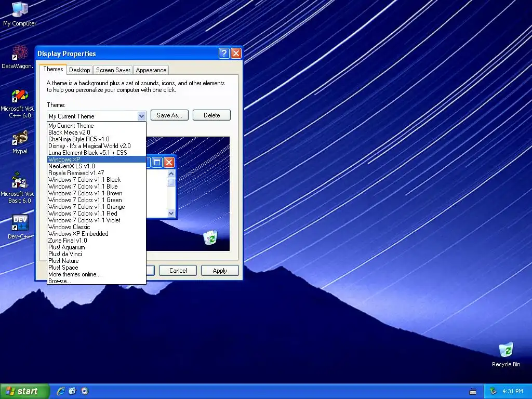Screen dimensions: 532x399
Task: Choose NeoGeniX LS v1.0 theme
Action: 97,166
